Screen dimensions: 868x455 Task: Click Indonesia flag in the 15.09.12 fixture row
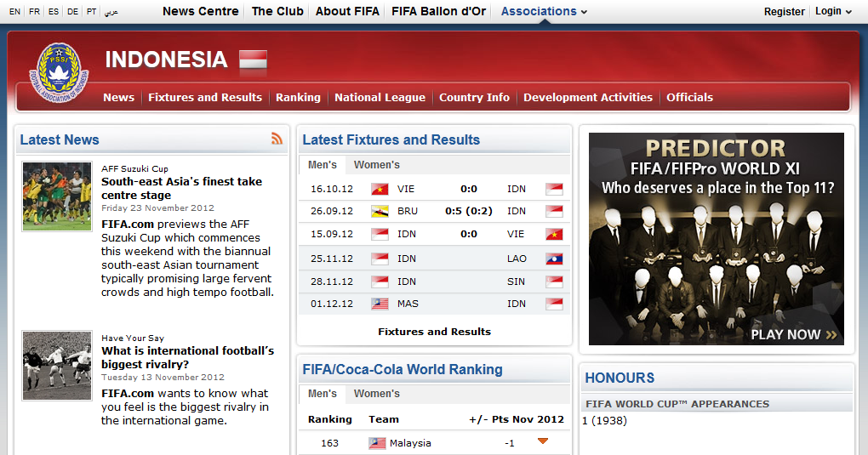tap(380, 234)
